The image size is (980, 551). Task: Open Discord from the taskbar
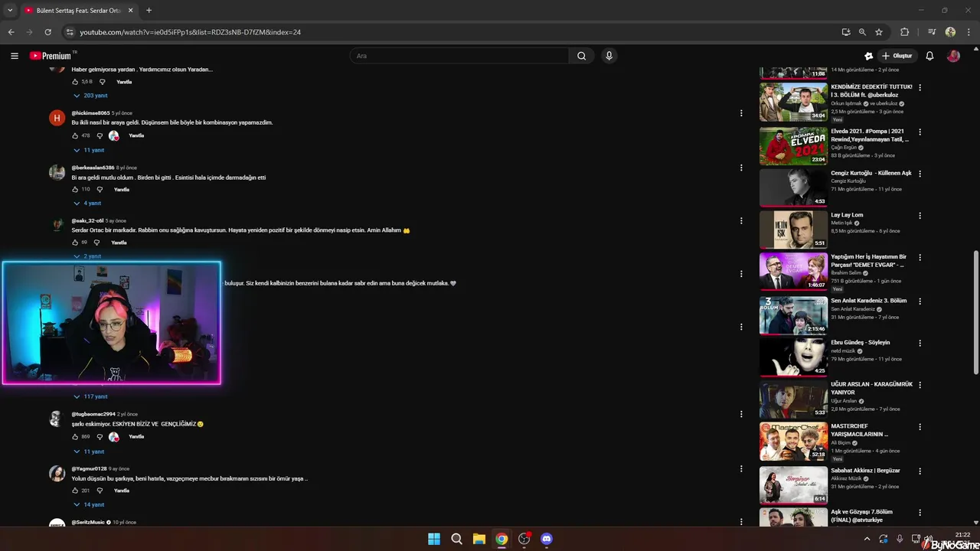(x=546, y=539)
